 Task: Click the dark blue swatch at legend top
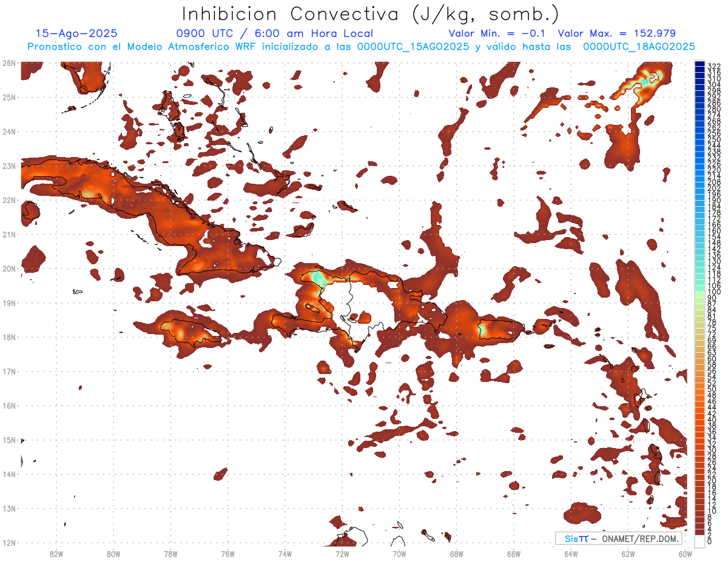pyautogui.click(x=699, y=64)
